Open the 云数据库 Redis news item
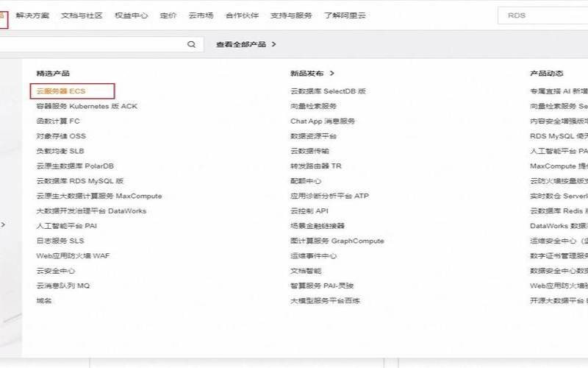The width and height of the screenshot is (588, 368). (x=559, y=211)
